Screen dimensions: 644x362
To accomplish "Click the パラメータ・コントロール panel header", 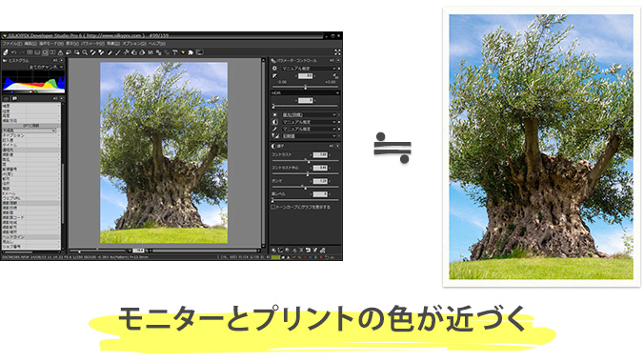I will pyautogui.click(x=305, y=60).
